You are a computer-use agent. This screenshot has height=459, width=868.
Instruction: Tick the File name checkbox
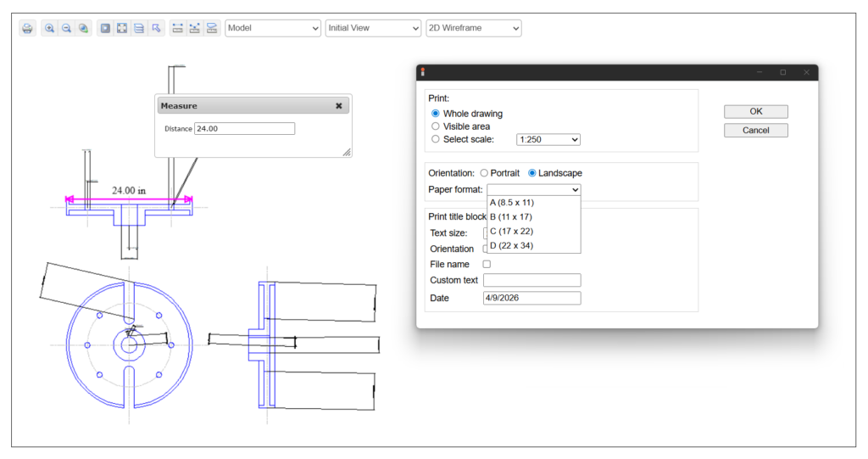(x=487, y=265)
